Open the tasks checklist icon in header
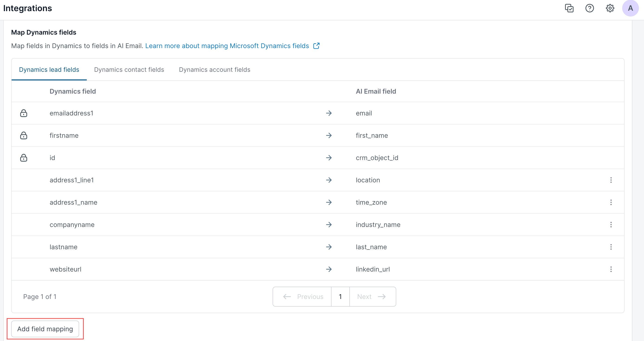The height and width of the screenshot is (341, 644). [x=569, y=8]
